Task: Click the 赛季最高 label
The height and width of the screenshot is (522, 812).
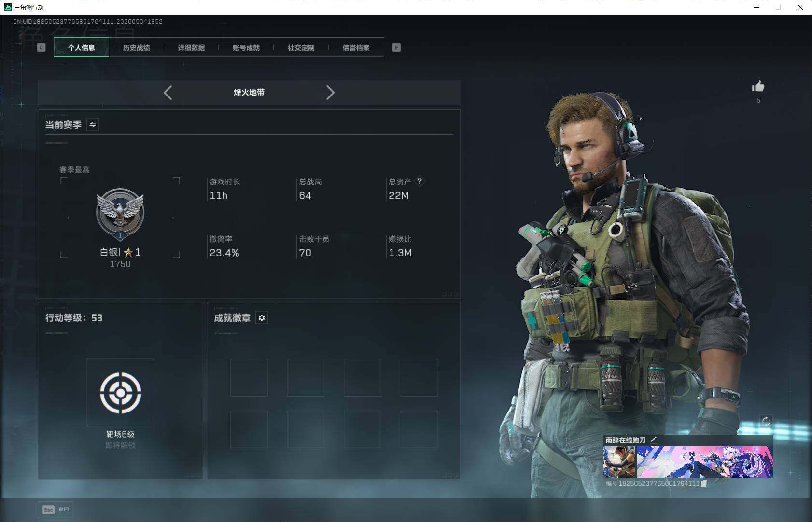Action: (74, 170)
